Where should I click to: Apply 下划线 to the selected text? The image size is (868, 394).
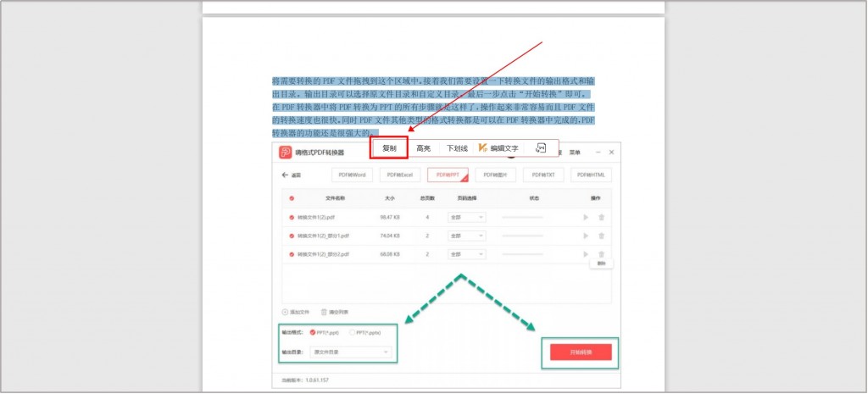(x=457, y=148)
